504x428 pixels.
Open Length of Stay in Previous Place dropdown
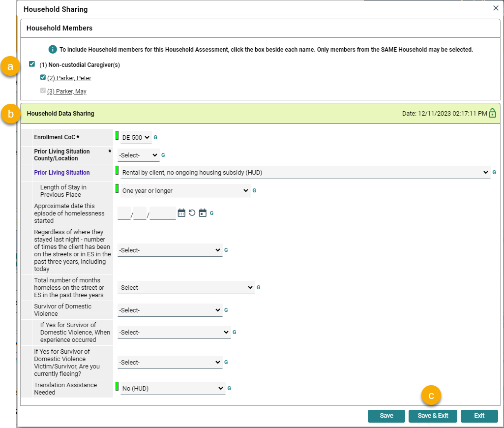click(185, 191)
